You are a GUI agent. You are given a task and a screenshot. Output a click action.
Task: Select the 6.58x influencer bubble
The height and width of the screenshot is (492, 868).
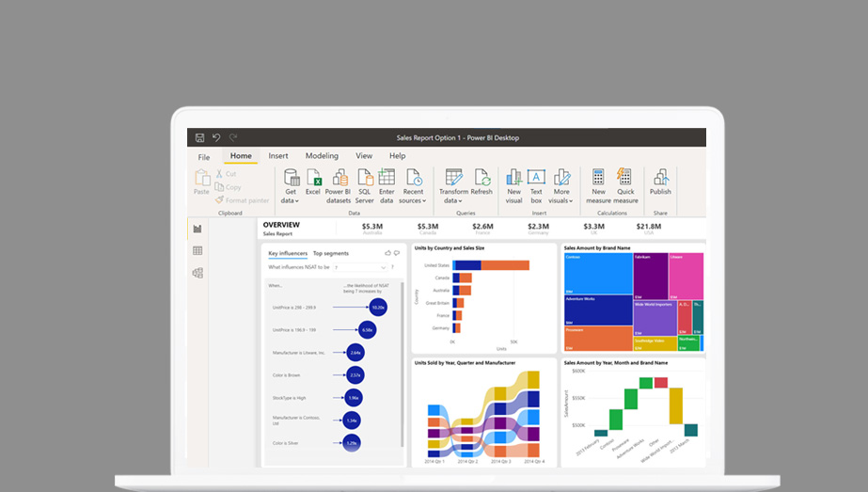pyautogui.click(x=367, y=329)
